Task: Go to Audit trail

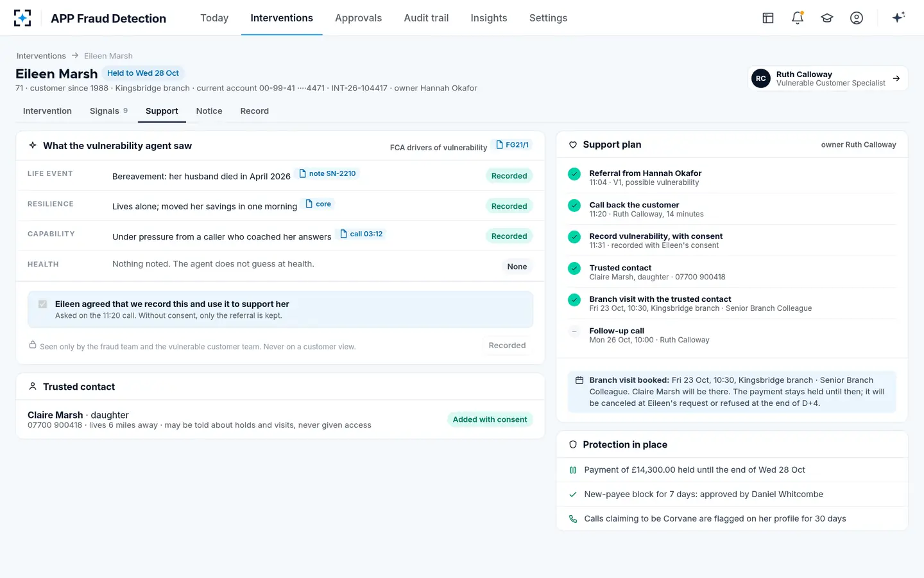Action: click(426, 18)
